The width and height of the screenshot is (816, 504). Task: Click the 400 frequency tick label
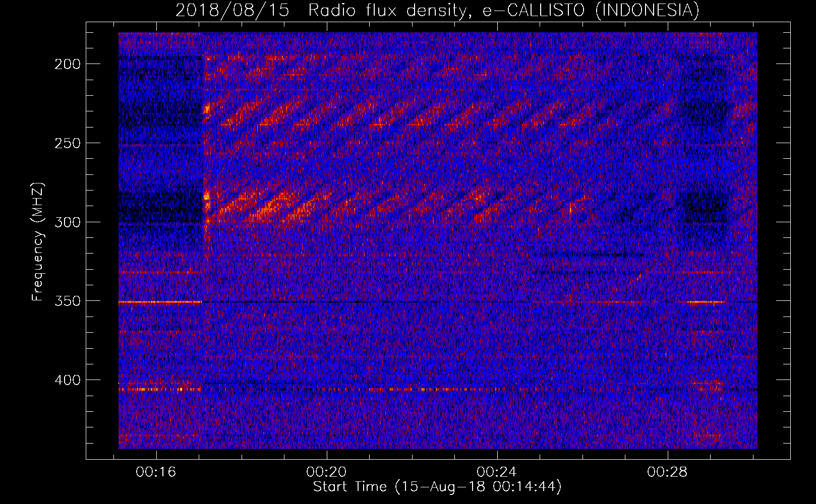(68, 380)
